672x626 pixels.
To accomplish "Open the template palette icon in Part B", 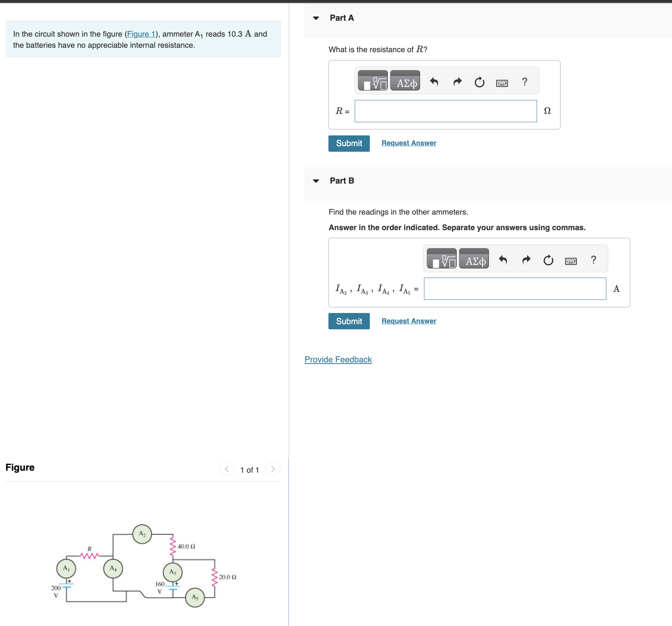I will pyautogui.click(x=441, y=259).
